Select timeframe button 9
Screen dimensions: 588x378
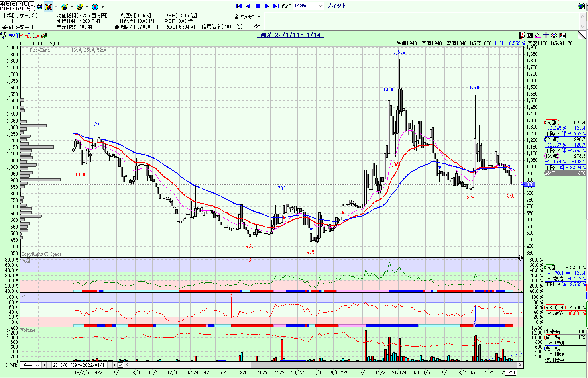[x=32, y=4]
